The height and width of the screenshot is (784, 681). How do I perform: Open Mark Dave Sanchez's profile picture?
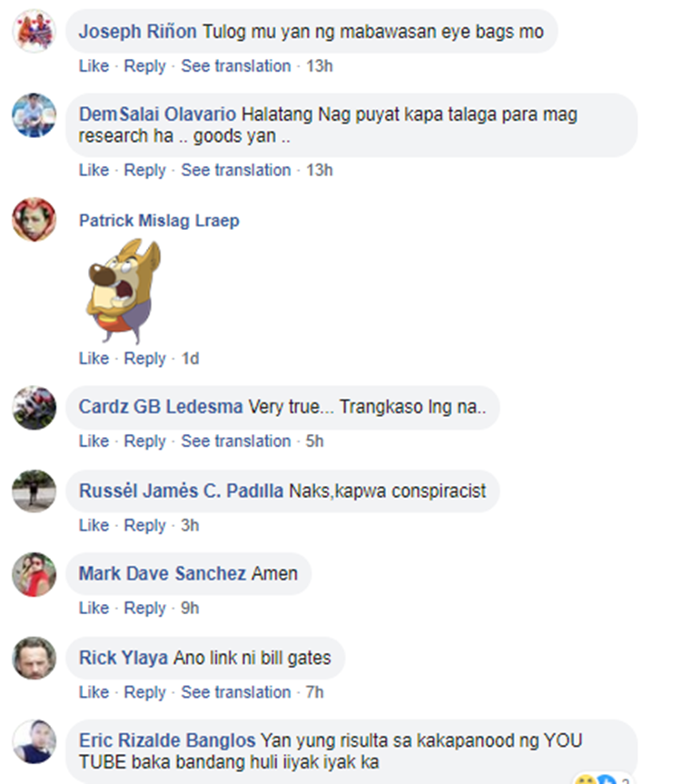click(x=34, y=574)
